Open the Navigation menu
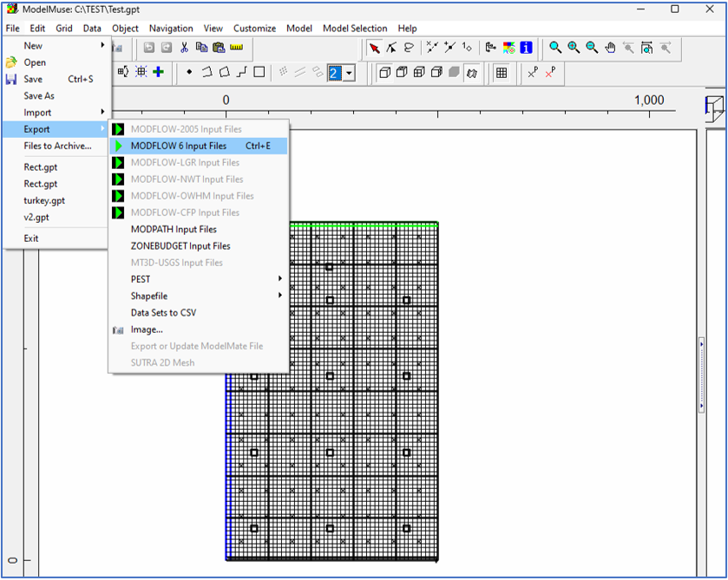The height and width of the screenshot is (580, 728). pyautogui.click(x=171, y=29)
